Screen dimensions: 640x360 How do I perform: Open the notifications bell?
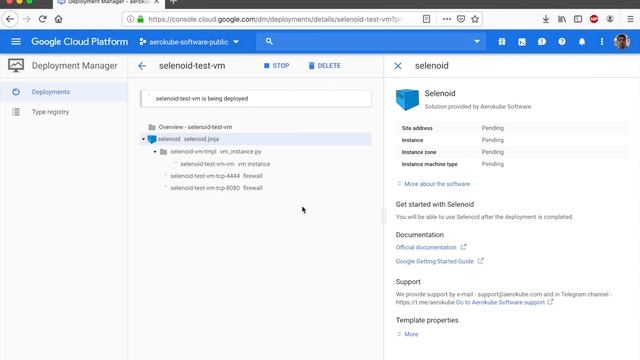click(582, 42)
